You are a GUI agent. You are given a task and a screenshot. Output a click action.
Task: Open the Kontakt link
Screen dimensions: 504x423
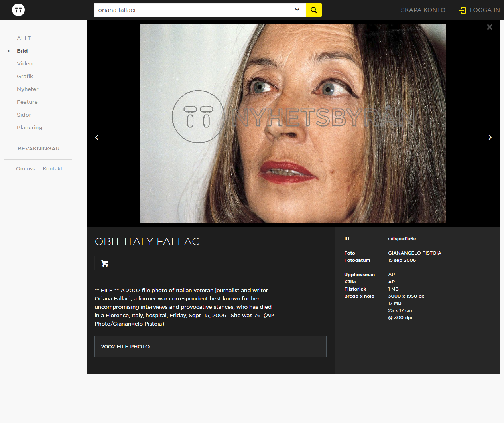(53, 169)
